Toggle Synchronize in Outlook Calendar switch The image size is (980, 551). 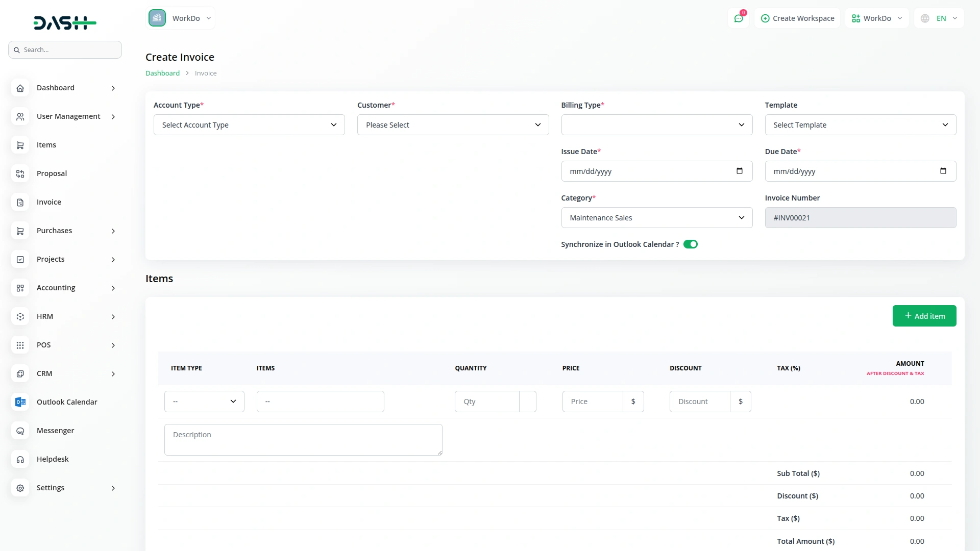click(690, 244)
